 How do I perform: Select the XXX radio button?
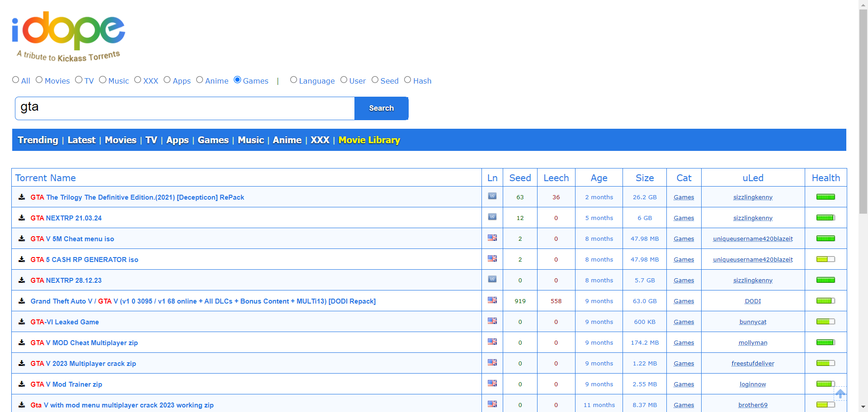coord(138,80)
